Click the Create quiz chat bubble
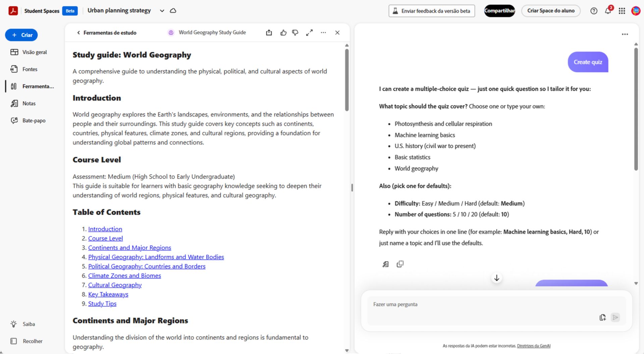The width and height of the screenshot is (644, 354). pyautogui.click(x=588, y=62)
